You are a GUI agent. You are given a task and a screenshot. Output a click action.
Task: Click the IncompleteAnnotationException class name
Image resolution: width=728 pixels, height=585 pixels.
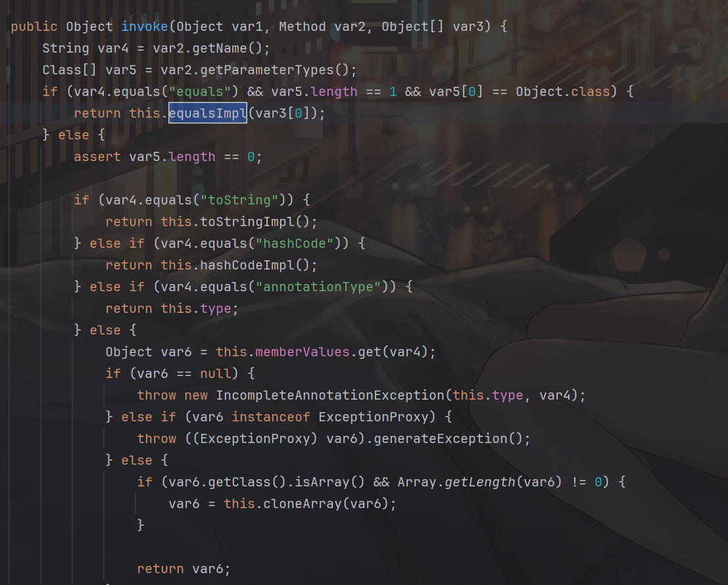[x=330, y=395]
